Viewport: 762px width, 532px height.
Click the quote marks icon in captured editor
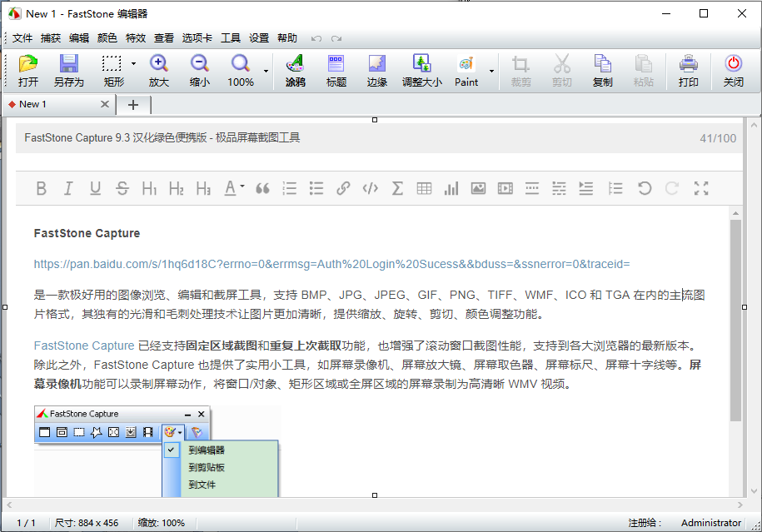[262, 188]
